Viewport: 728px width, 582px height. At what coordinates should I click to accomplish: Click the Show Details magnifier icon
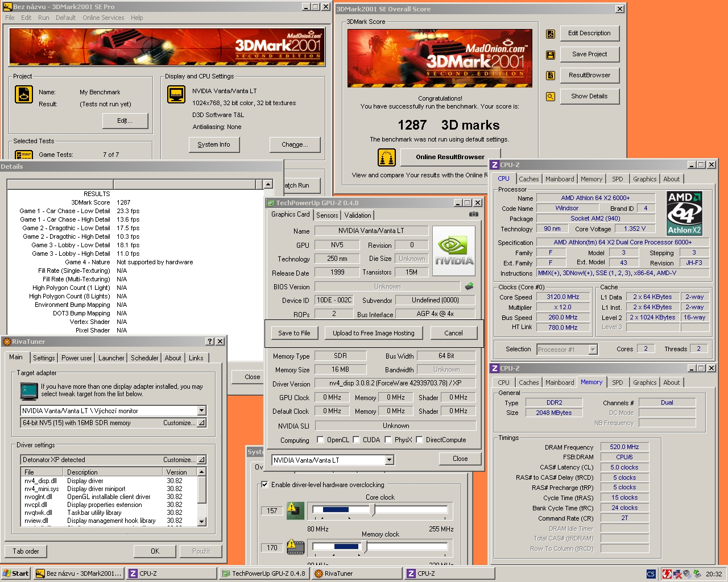click(x=551, y=97)
